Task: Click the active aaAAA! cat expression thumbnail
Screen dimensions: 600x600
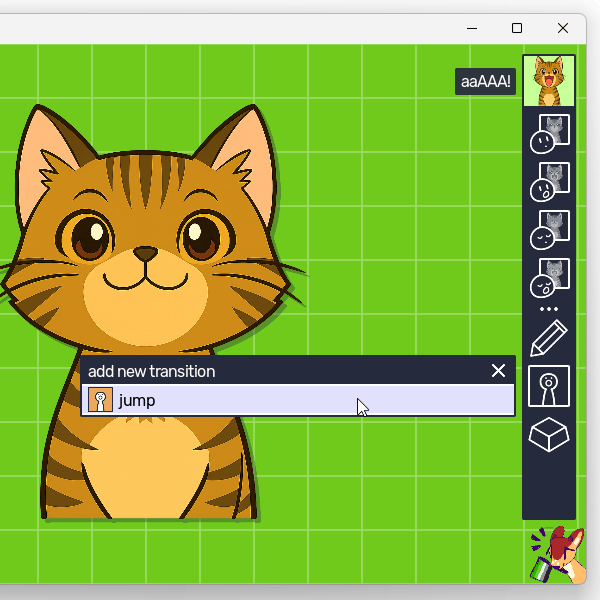Action: coord(548,81)
